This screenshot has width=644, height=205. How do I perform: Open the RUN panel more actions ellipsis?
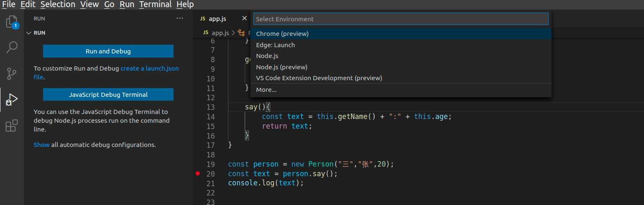point(180,18)
